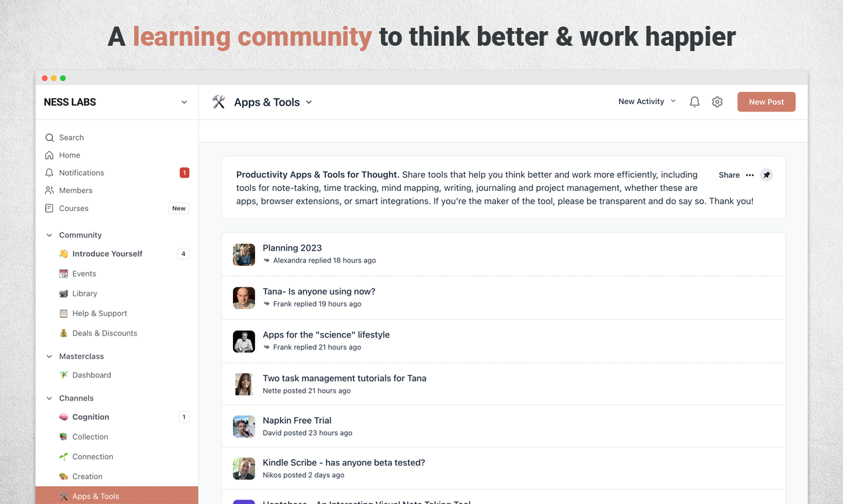Click the Library icon in the sidebar

click(64, 294)
